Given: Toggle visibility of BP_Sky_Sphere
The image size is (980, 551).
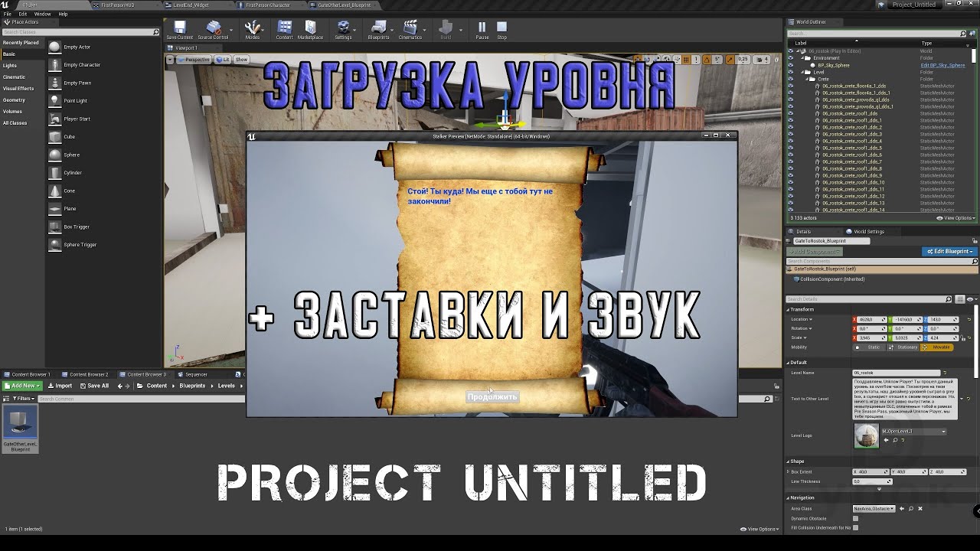Looking at the screenshot, I should click(x=791, y=65).
